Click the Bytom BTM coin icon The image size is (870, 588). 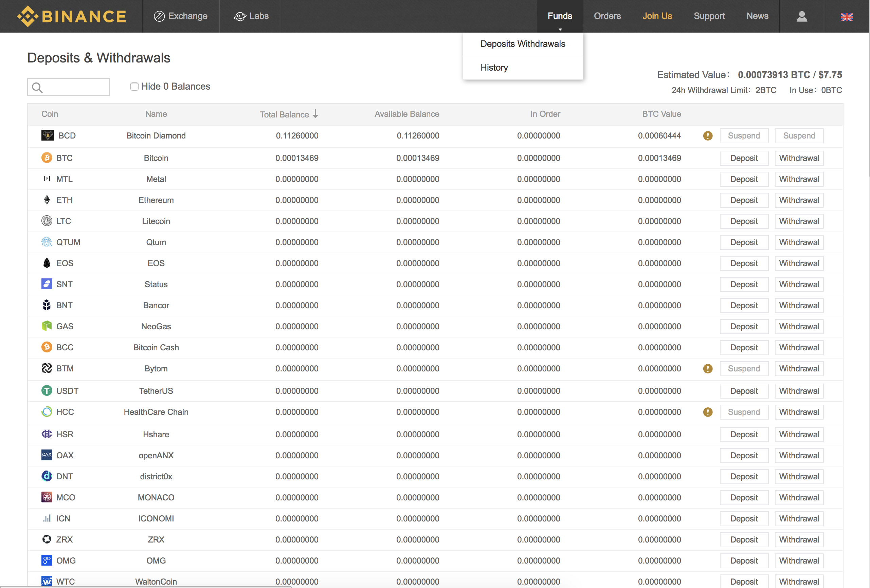click(x=47, y=368)
